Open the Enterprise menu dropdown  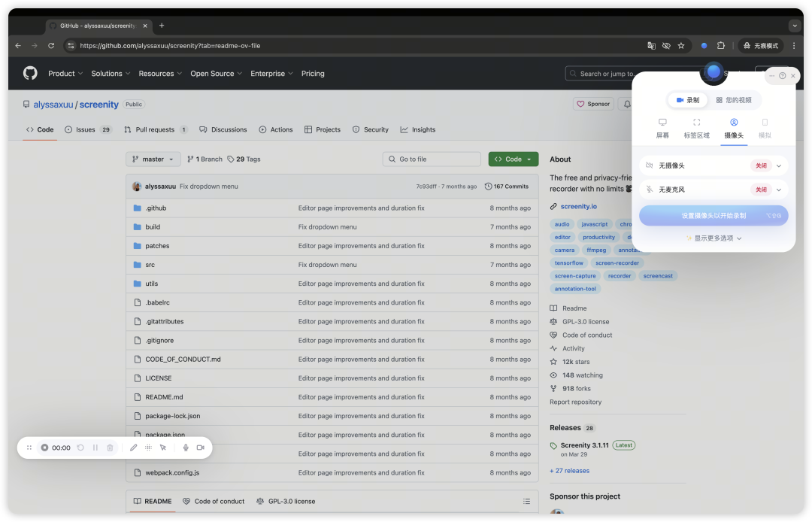point(271,74)
